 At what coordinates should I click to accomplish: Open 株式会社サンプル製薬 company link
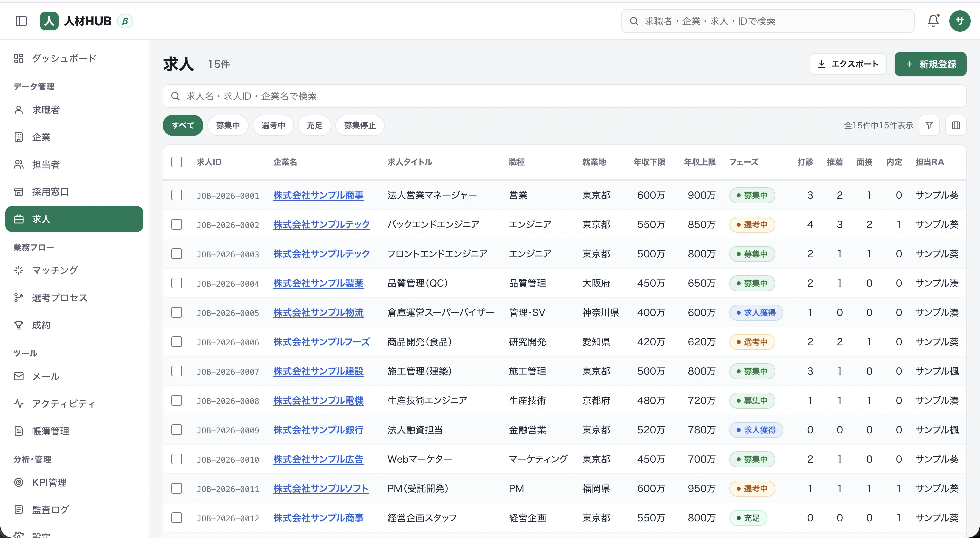tap(318, 283)
